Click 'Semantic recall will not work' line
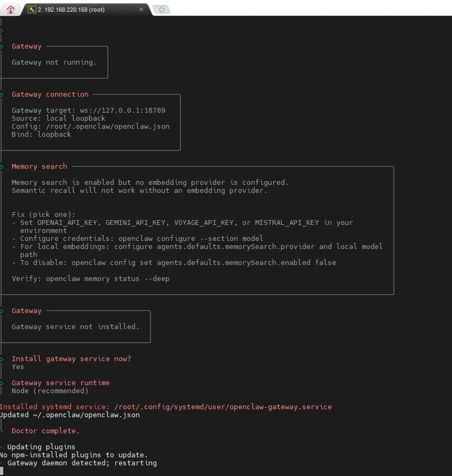This screenshot has width=452, height=476. click(x=139, y=190)
